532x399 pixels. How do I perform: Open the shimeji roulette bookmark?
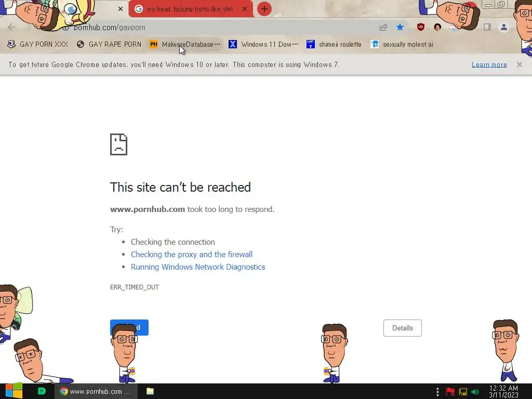click(334, 45)
